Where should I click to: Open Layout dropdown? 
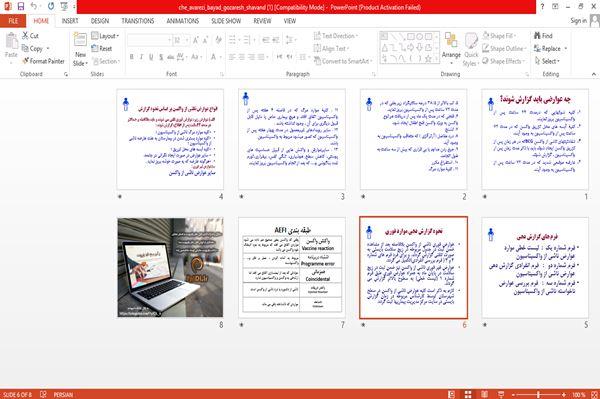[x=105, y=36]
